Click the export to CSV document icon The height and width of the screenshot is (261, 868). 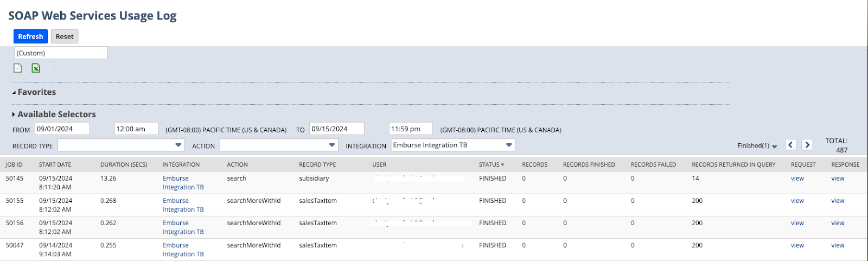tap(18, 68)
